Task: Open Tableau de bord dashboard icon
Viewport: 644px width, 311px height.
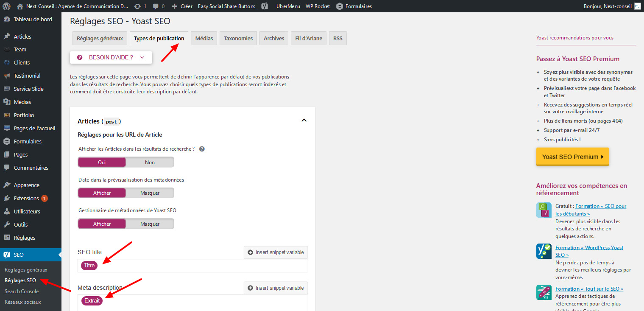Action: pos(7,19)
